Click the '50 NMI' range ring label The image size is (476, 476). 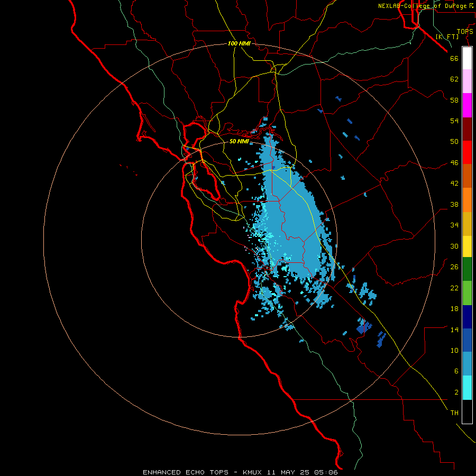239,141
